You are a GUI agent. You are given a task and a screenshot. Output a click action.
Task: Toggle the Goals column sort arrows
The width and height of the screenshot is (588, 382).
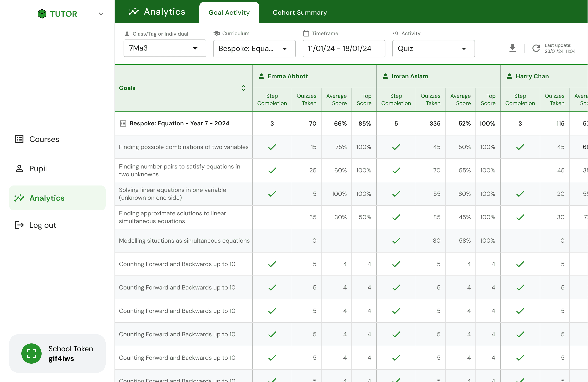243,88
